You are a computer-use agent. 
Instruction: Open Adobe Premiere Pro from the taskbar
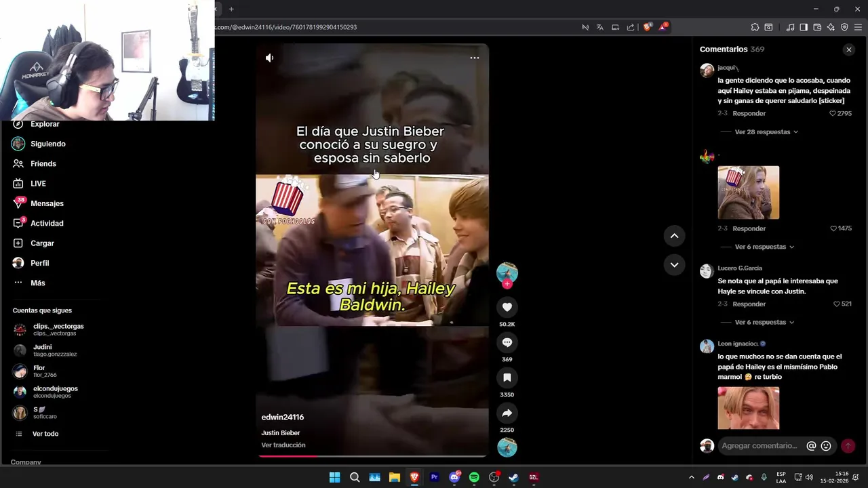tap(434, 477)
